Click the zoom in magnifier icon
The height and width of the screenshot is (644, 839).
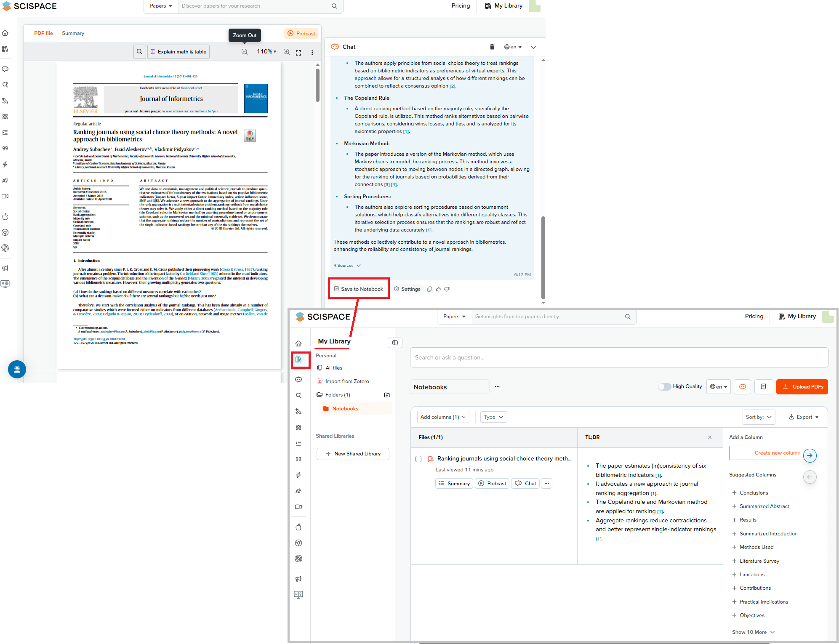coord(286,52)
